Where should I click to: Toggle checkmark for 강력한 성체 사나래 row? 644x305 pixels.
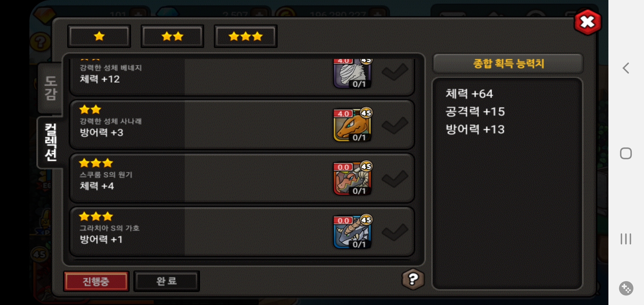click(395, 125)
